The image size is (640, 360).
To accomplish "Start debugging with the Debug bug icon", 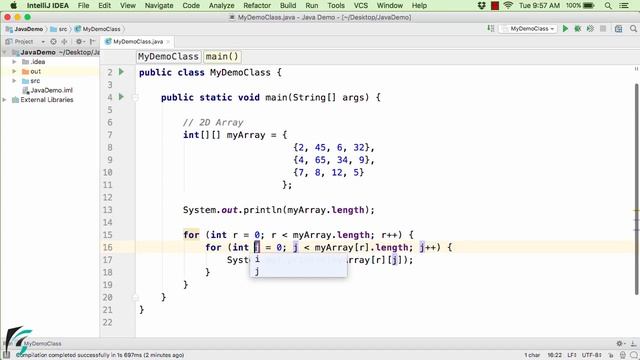I will (x=578, y=29).
